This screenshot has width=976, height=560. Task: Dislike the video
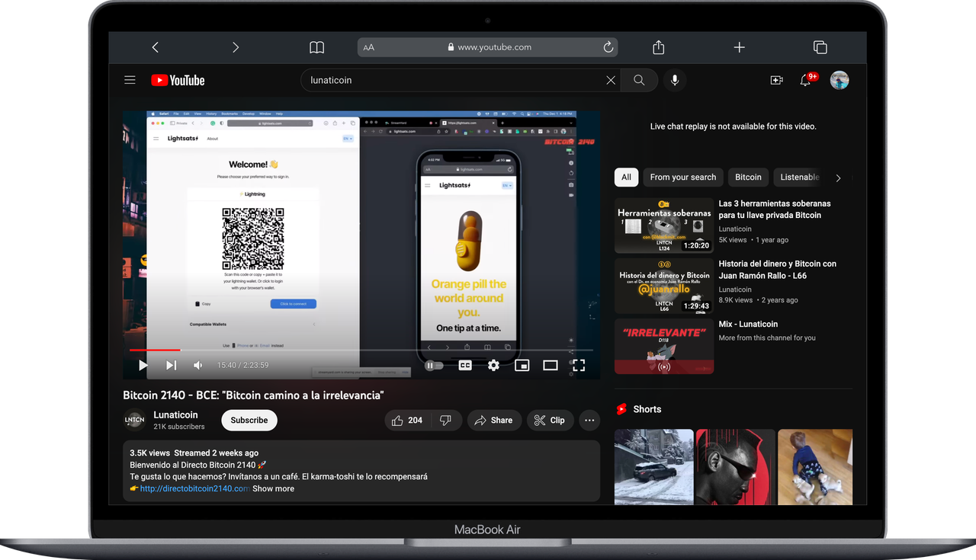(446, 421)
